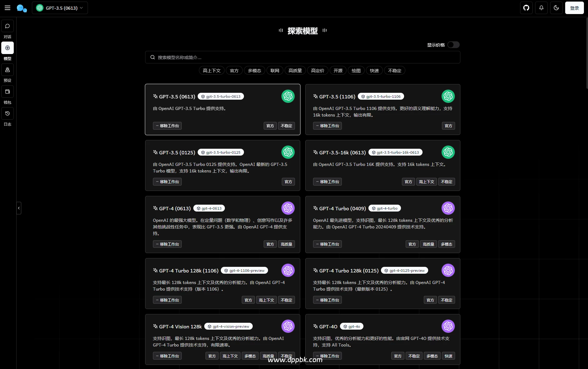This screenshot has width=588, height=369.
Task: Click the GPT-3.5-16k (0613) card title
Action: 342,152
